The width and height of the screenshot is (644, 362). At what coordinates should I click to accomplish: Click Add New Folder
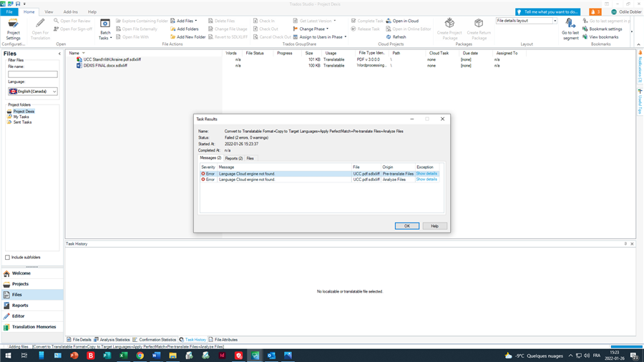(187, 37)
